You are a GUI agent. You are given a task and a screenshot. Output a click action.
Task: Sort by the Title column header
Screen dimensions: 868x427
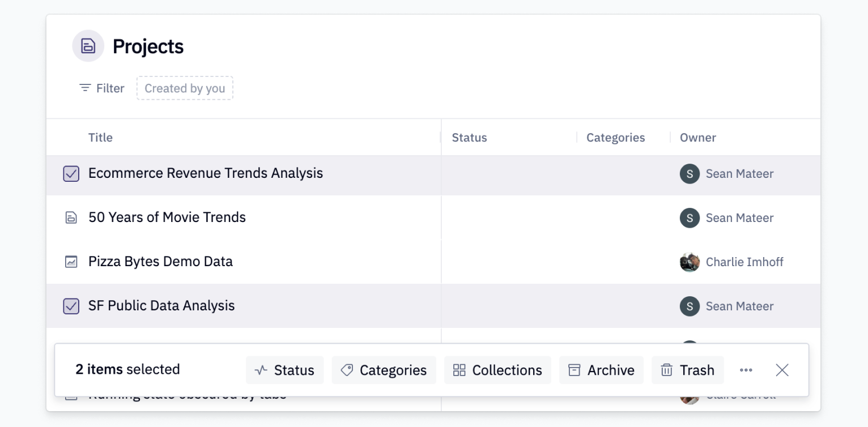pyautogui.click(x=100, y=138)
